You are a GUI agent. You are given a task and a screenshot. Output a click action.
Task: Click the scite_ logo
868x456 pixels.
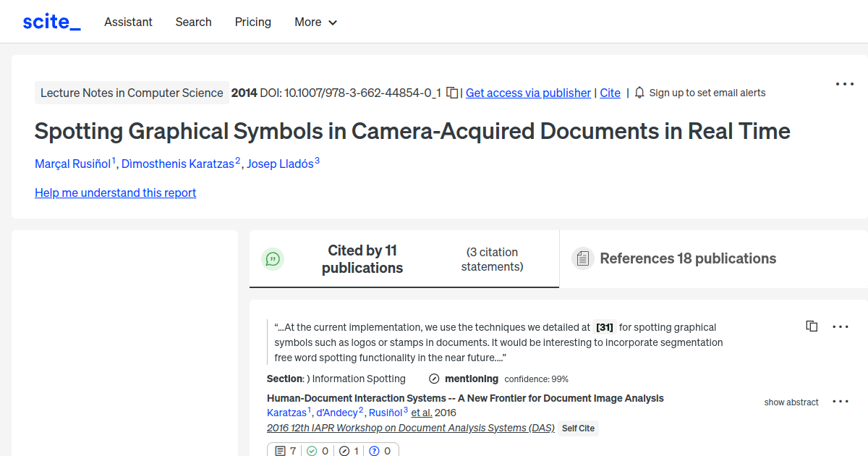pos(51,21)
